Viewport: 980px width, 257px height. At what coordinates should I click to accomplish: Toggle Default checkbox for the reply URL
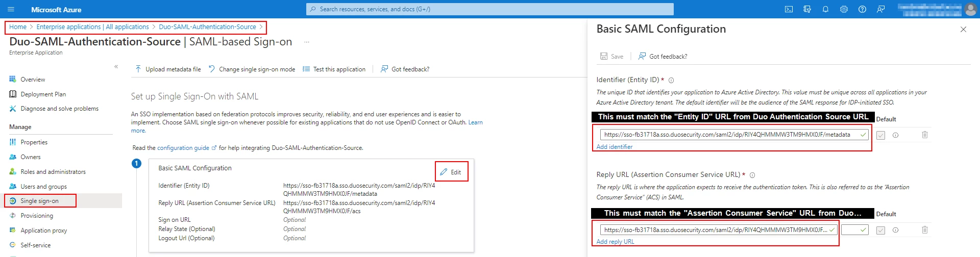pos(880,230)
